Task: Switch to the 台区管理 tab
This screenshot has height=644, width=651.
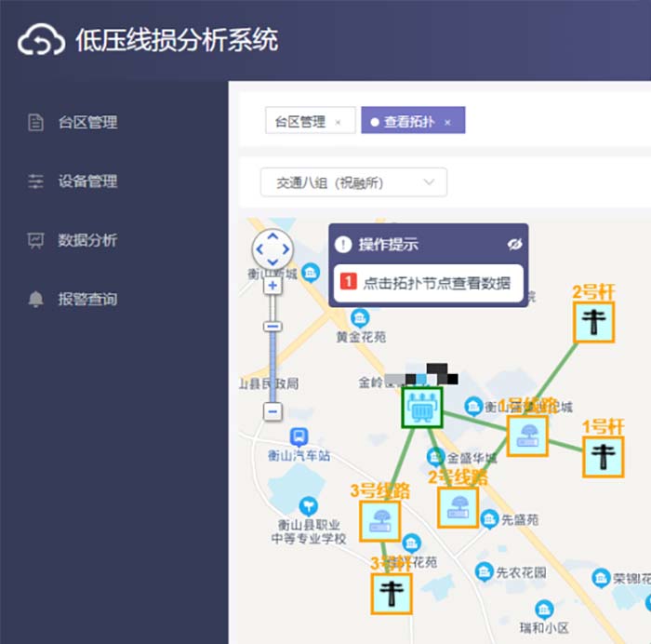Action: 300,121
